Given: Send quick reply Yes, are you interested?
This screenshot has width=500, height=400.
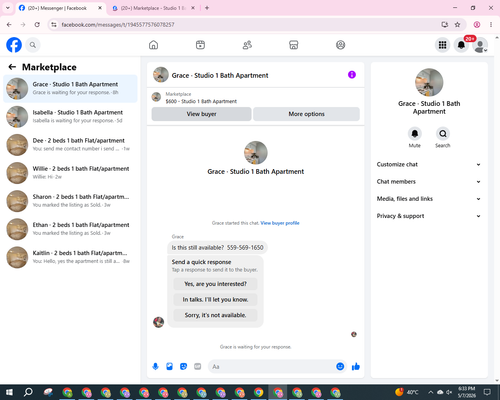Looking at the screenshot, I should tap(215, 284).
